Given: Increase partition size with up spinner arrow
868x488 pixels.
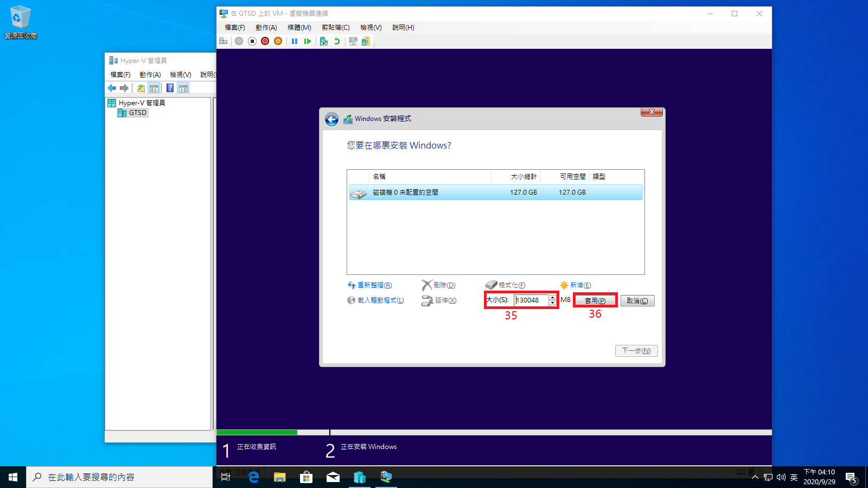Looking at the screenshot, I should (x=552, y=298).
